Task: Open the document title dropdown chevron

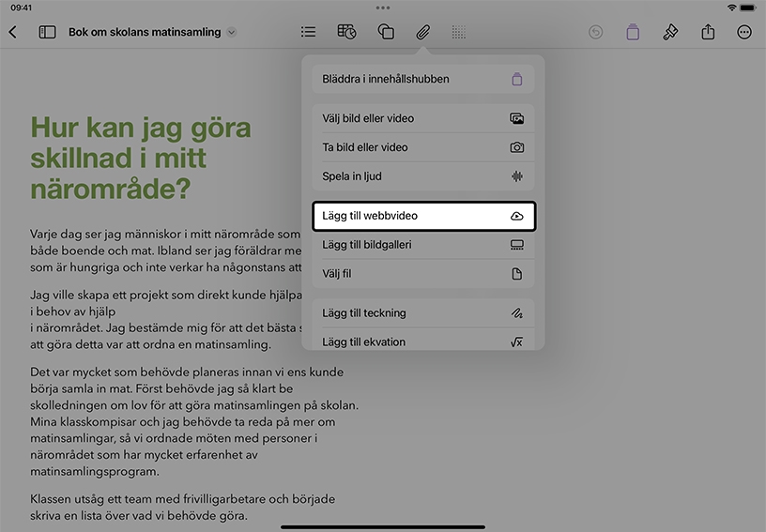Action: click(x=232, y=32)
